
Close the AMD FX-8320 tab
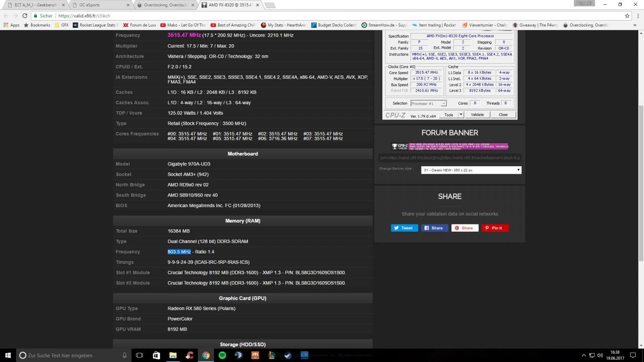tap(258, 5)
